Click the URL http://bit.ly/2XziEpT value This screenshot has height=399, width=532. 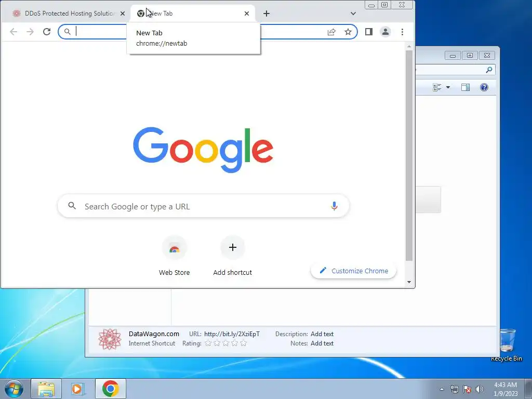pyautogui.click(x=232, y=334)
